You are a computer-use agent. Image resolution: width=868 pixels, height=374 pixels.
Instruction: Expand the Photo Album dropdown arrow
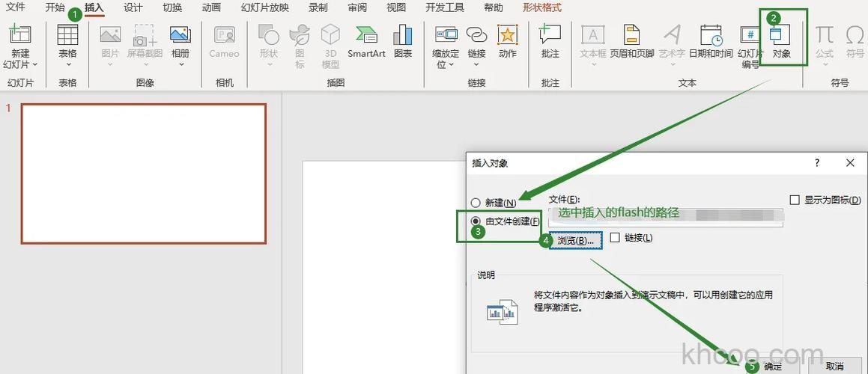click(x=180, y=65)
